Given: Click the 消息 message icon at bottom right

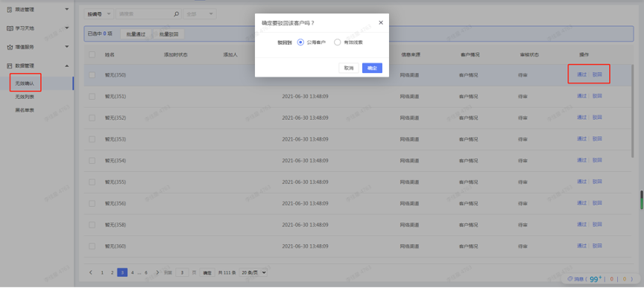Looking at the screenshot, I should (x=570, y=279).
